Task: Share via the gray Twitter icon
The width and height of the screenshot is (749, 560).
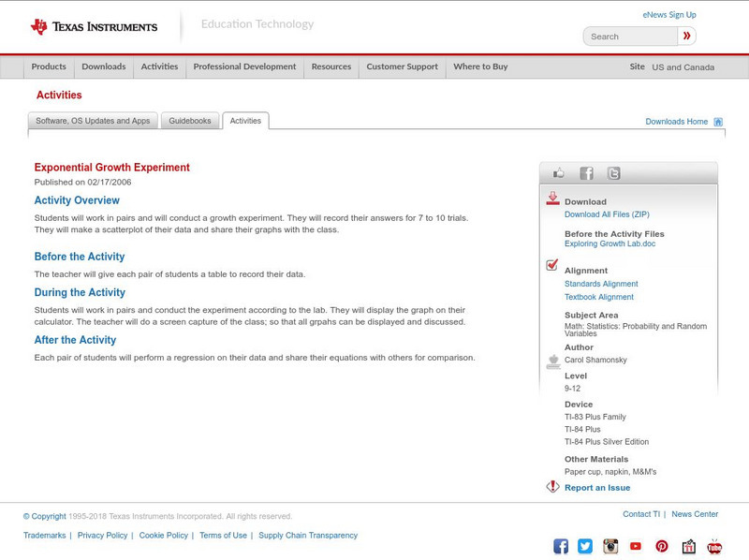Action: [613, 173]
